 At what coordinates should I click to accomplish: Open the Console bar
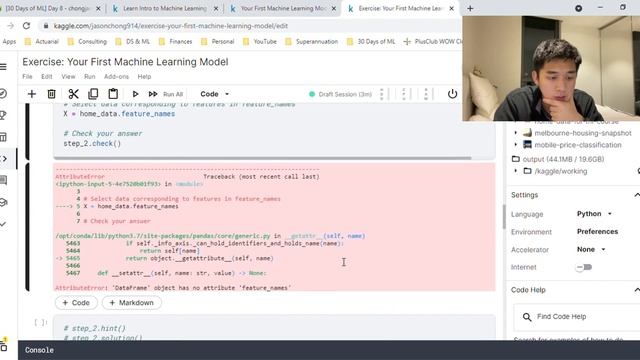[x=329, y=350]
